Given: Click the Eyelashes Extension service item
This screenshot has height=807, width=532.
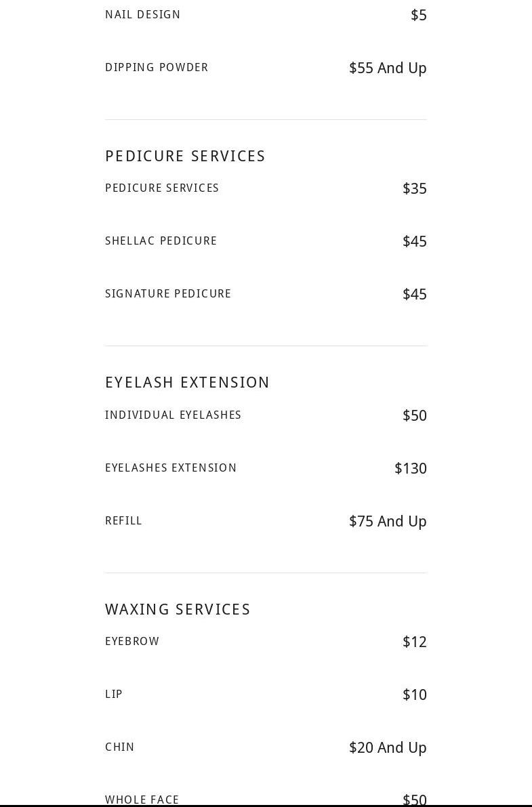Looking at the screenshot, I should coord(171,468).
